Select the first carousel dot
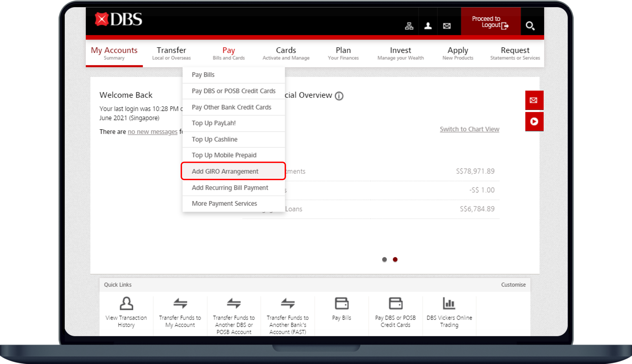 tap(384, 259)
